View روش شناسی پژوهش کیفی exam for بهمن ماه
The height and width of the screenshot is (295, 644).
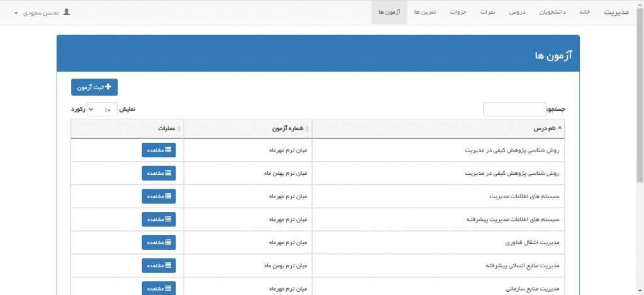pyautogui.click(x=159, y=173)
